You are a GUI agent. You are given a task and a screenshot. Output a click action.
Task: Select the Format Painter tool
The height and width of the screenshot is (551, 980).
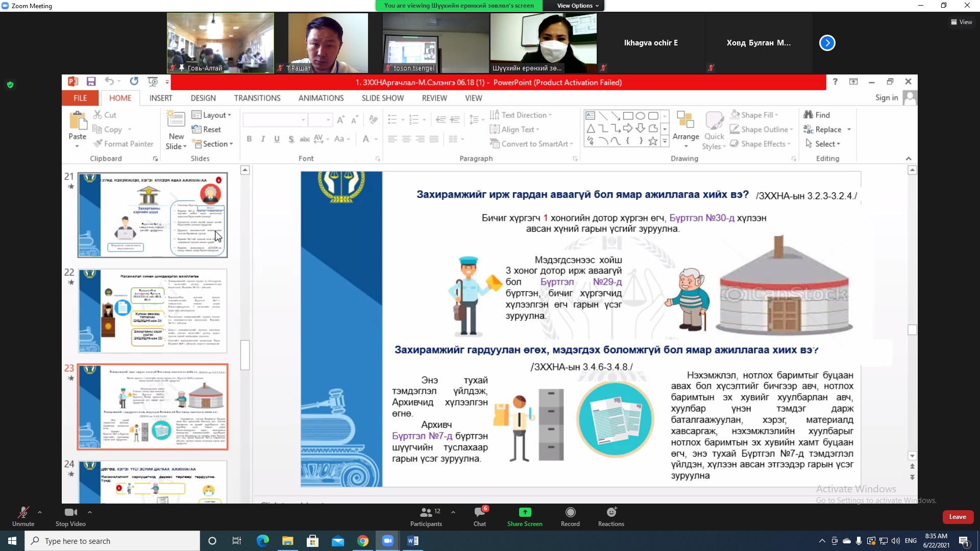[x=123, y=144]
